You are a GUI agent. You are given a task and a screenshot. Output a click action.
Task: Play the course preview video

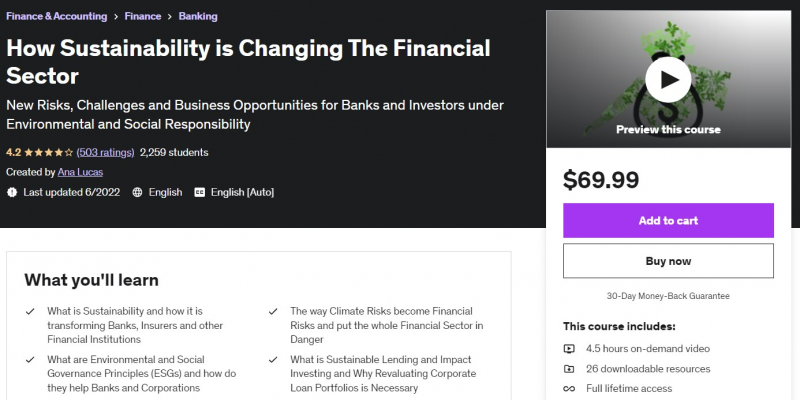[668, 81]
